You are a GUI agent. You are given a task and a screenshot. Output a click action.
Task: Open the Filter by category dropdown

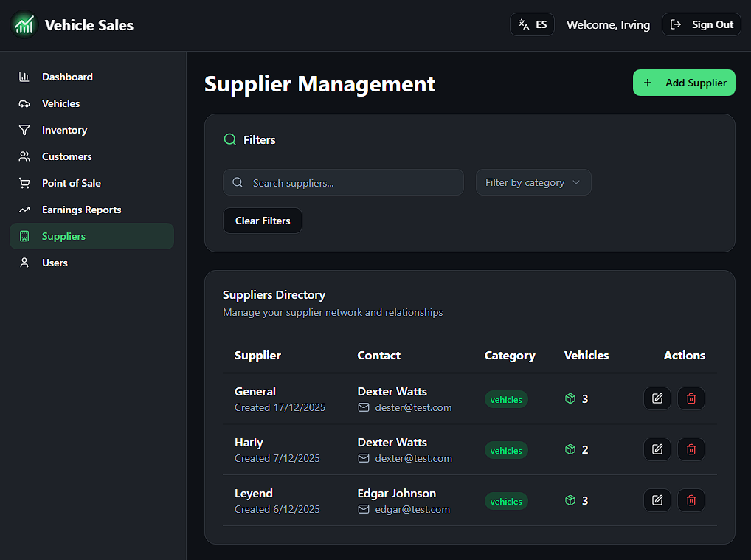533,182
